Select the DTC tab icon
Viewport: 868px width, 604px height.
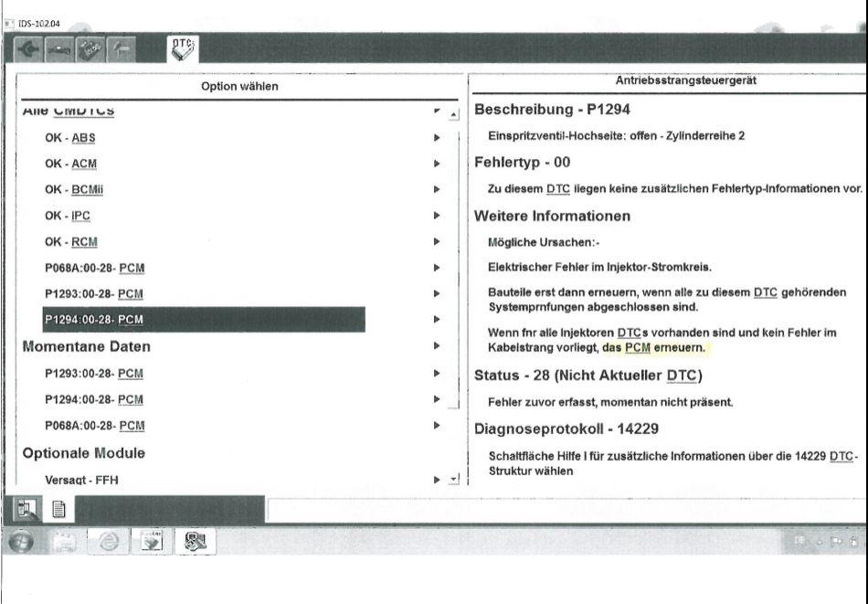pos(181,49)
